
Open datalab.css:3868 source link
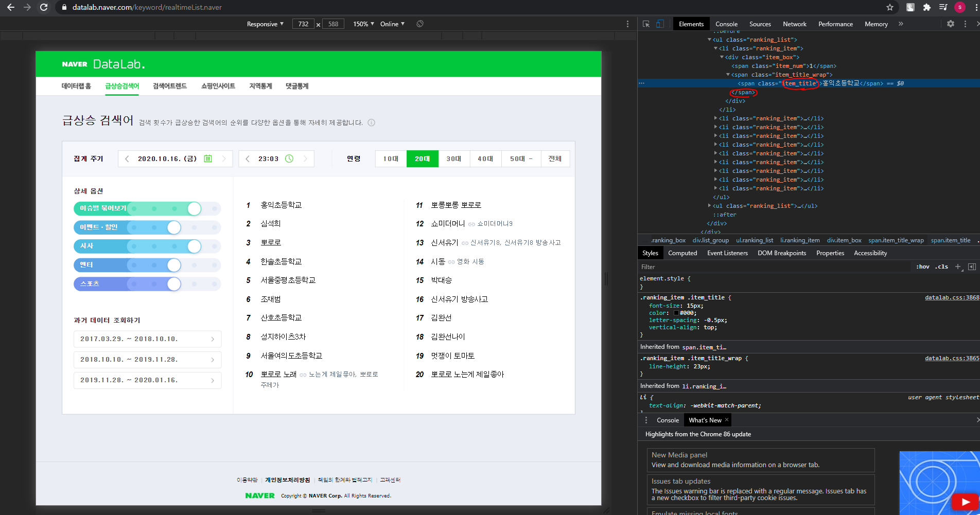(x=952, y=297)
